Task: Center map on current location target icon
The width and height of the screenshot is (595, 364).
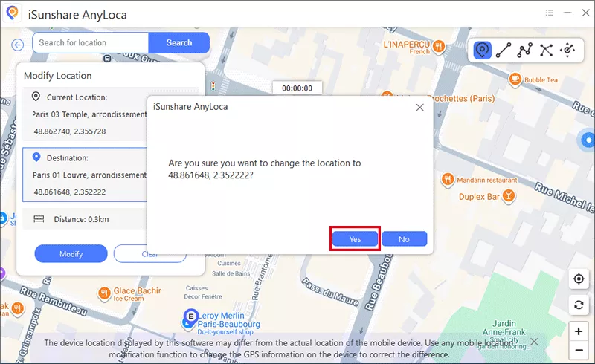Action: [579, 279]
